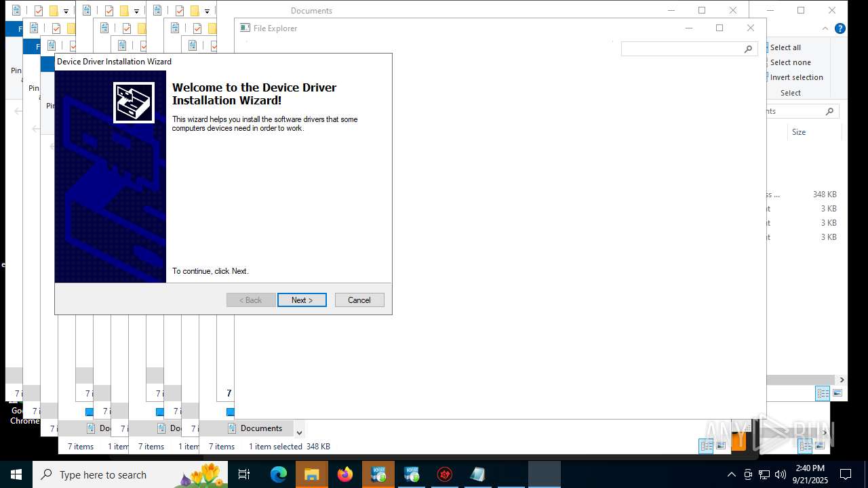The width and height of the screenshot is (868, 488).
Task: Click the horizontal scrollbar right arrow
Action: click(842, 380)
